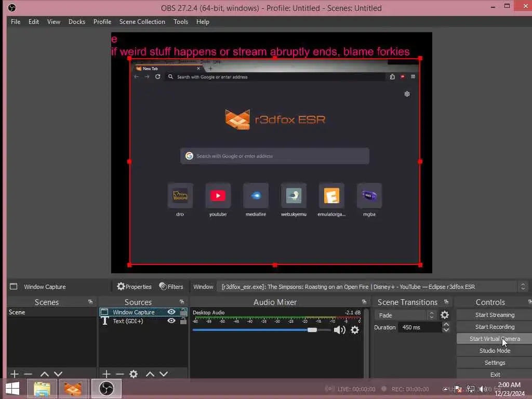Open system volume tray icon
The height and width of the screenshot is (399, 532).
point(483,389)
